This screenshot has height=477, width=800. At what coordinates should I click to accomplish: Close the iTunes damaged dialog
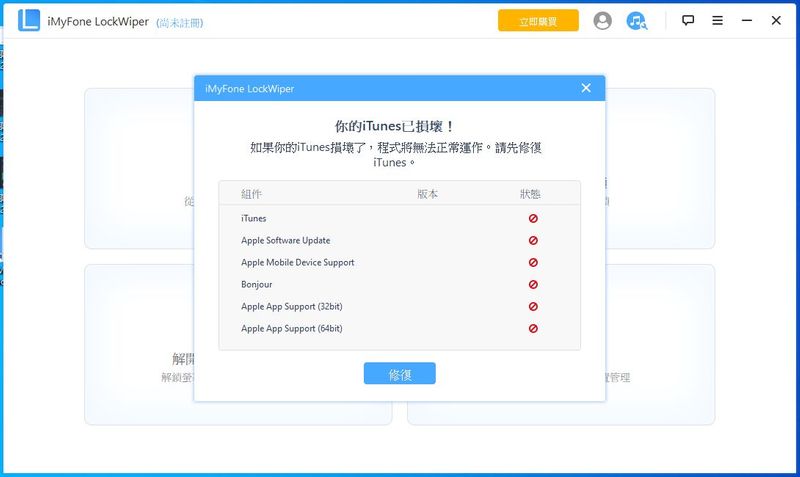tap(586, 88)
